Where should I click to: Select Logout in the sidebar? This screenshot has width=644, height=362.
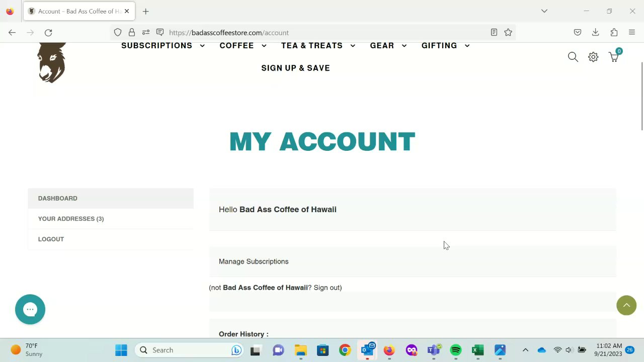pos(111,239)
